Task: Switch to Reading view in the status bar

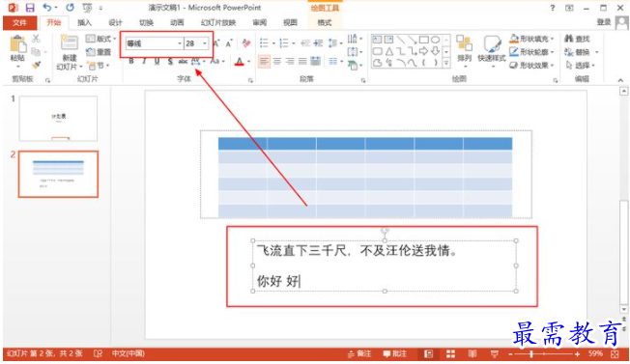Action: (x=472, y=353)
